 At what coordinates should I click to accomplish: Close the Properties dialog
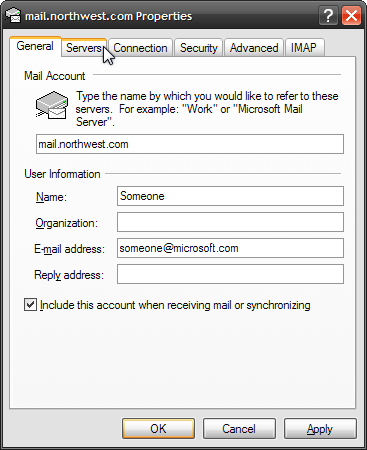(352, 15)
